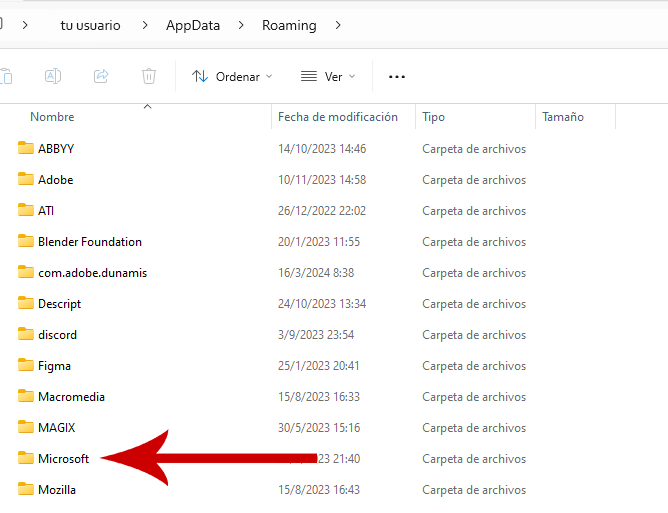The image size is (668, 513).
Task: Click the ABBYY folder icon
Action: pos(26,149)
